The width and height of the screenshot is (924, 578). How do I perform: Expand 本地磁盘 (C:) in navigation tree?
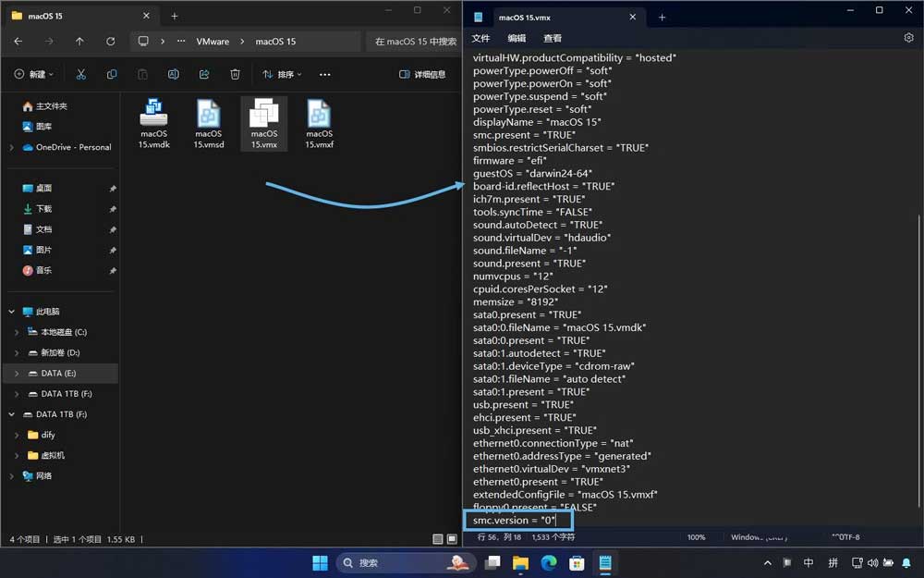17,332
